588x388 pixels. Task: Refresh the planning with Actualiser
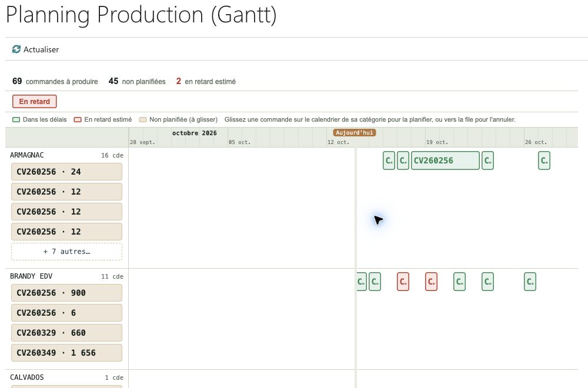click(36, 49)
